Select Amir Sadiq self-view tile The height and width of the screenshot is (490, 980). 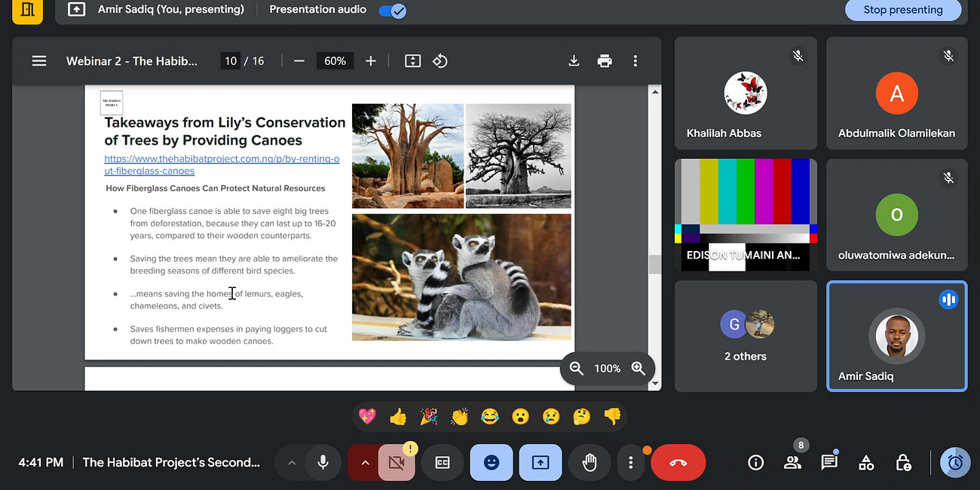click(896, 336)
